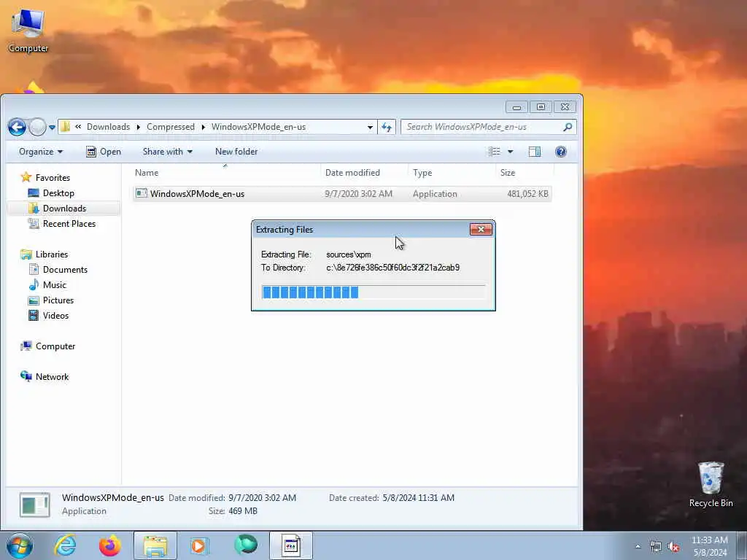Open the network tray icon
The width and height of the screenshot is (747, 560).
[656, 546]
